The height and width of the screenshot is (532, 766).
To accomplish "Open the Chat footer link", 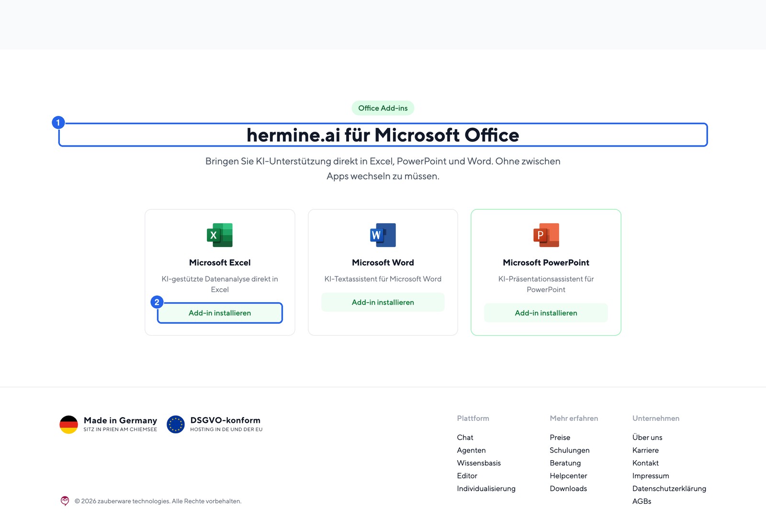I will (465, 437).
